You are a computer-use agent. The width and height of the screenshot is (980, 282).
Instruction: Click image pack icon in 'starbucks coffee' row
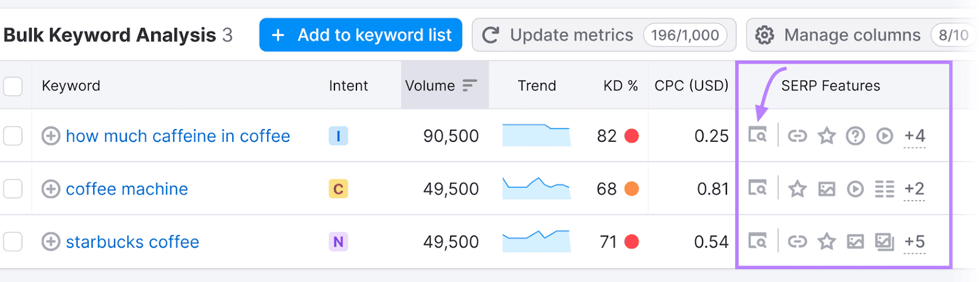(855, 242)
